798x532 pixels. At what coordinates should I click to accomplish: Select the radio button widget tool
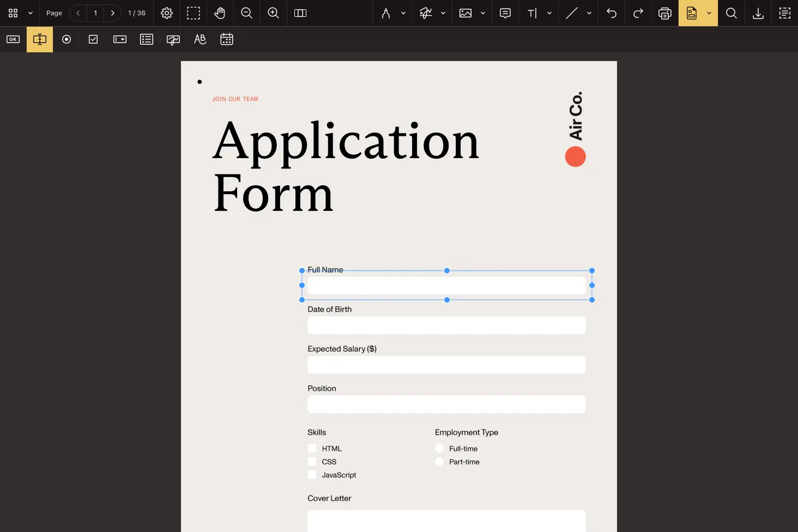tap(66, 39)
